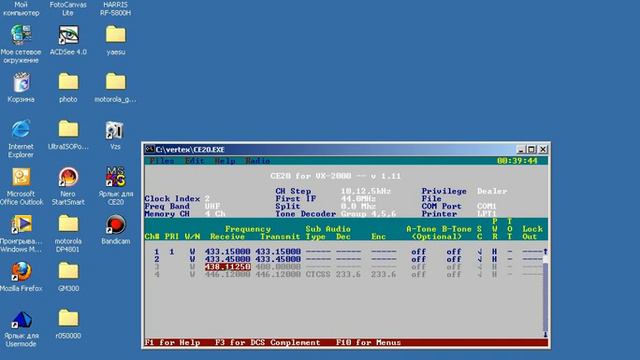Click the Freq Band UHF value

coord(212,206)
